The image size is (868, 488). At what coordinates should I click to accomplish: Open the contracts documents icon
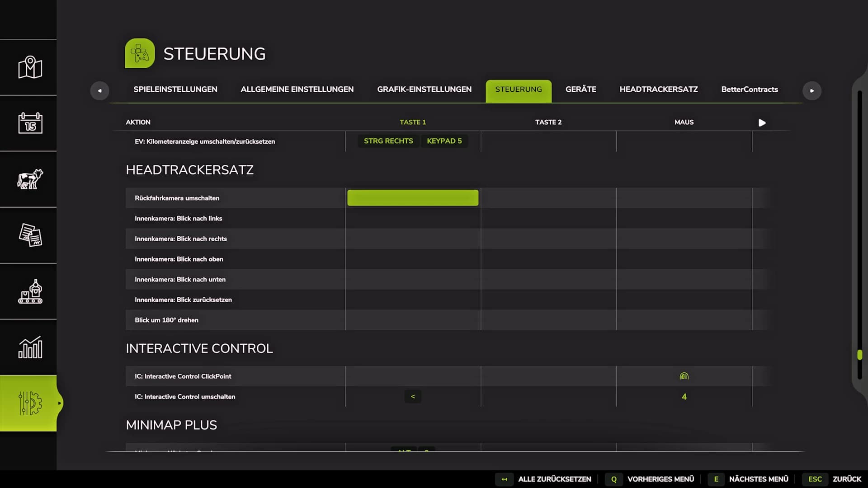click(30, 235)
